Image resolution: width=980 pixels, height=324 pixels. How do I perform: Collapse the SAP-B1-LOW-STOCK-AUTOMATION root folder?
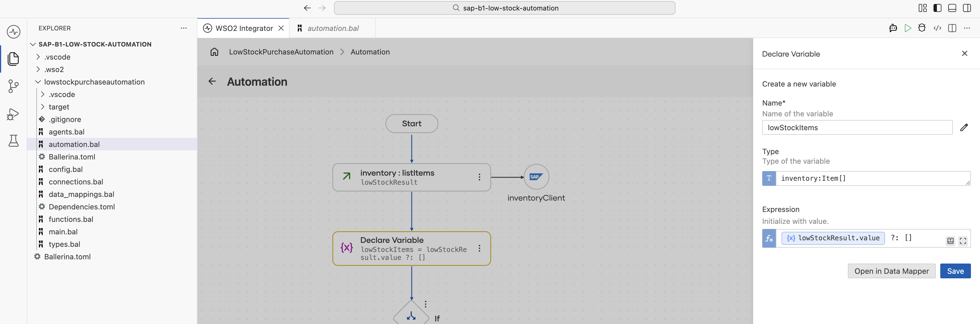click(95, 44)
